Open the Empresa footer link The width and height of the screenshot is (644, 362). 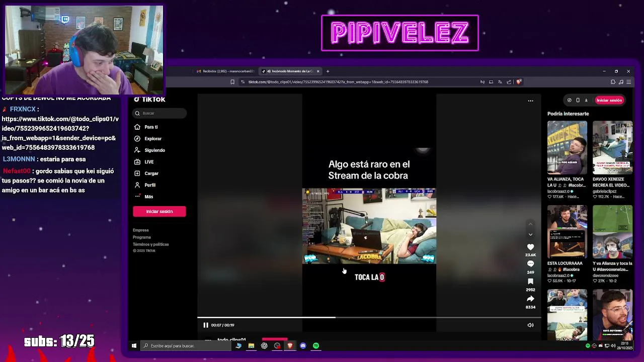[x=141, y=230]
